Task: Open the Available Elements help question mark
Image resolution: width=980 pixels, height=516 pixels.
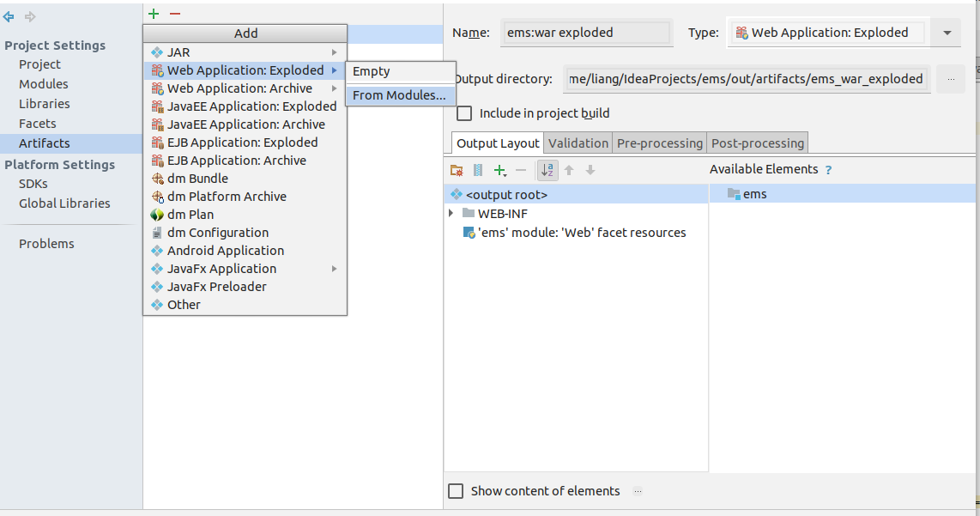Action: point(828,170)
